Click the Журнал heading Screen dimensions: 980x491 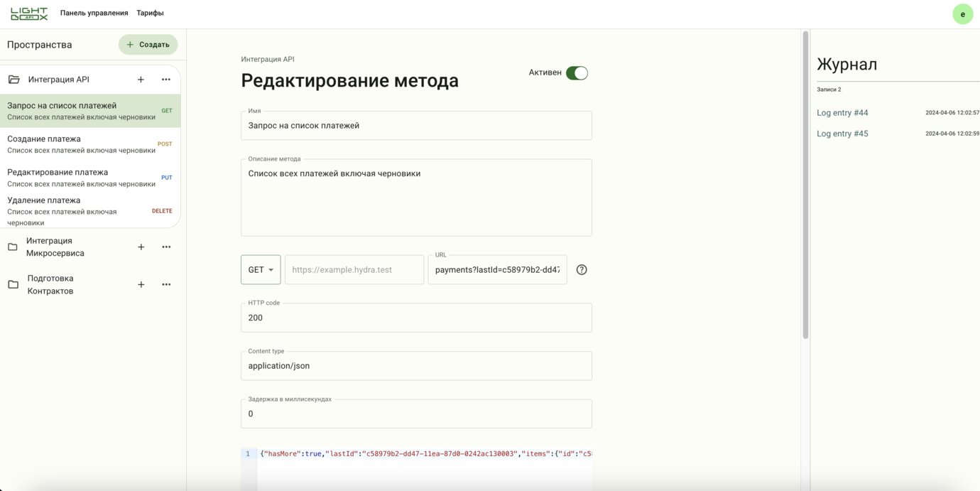tap(847, 64)
